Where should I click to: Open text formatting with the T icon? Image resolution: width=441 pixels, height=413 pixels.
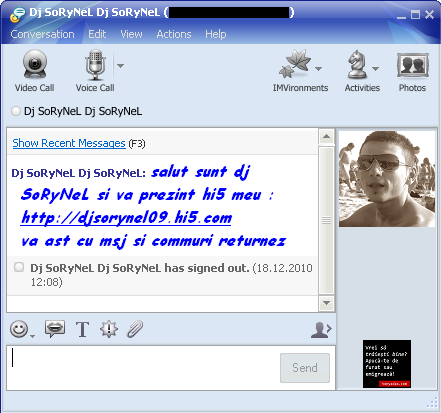(x=82, y=329)
